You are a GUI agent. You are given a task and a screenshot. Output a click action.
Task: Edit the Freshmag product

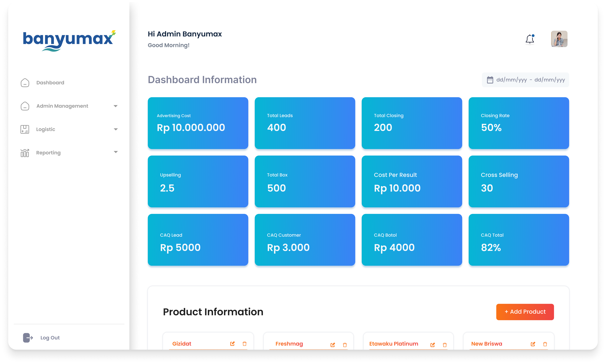coord(333,345)
